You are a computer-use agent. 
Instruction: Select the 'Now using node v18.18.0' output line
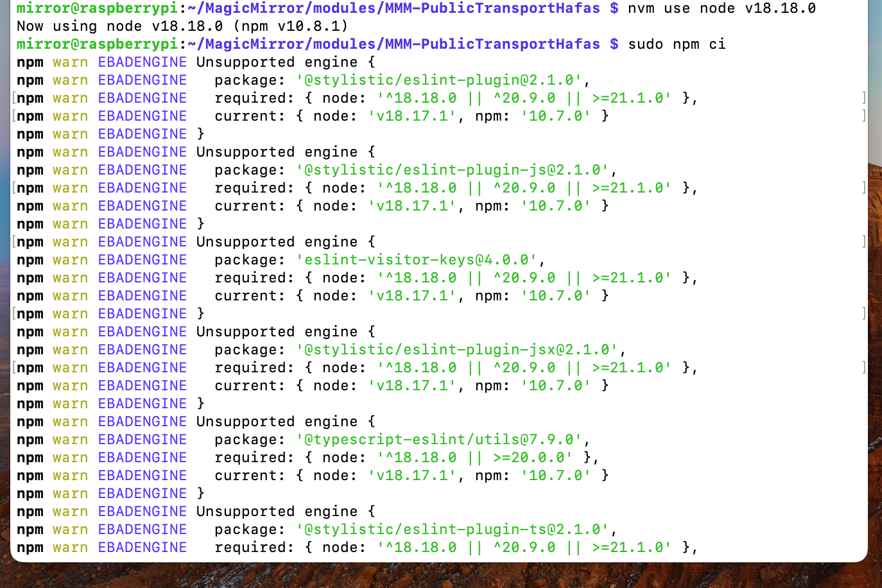[x=183, y=26]
